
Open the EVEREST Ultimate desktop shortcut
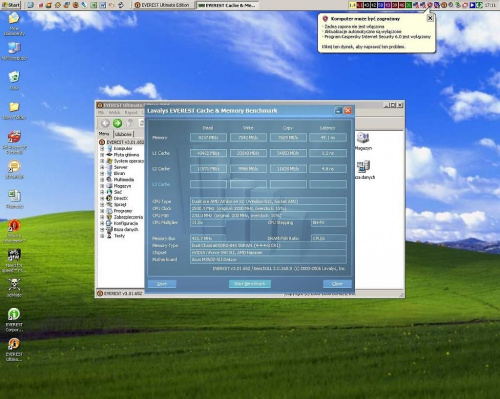click(14, 349)
